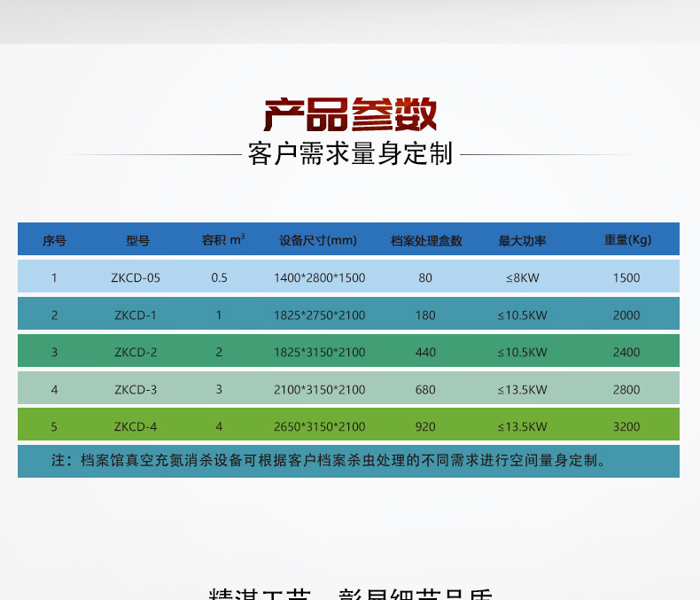Click the 容积 m³ column header
The image size is (700, 600).
coord(222,240)
